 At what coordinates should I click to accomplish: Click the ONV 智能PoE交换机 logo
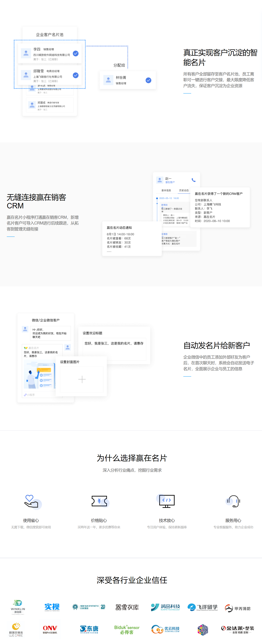(50, 629)
